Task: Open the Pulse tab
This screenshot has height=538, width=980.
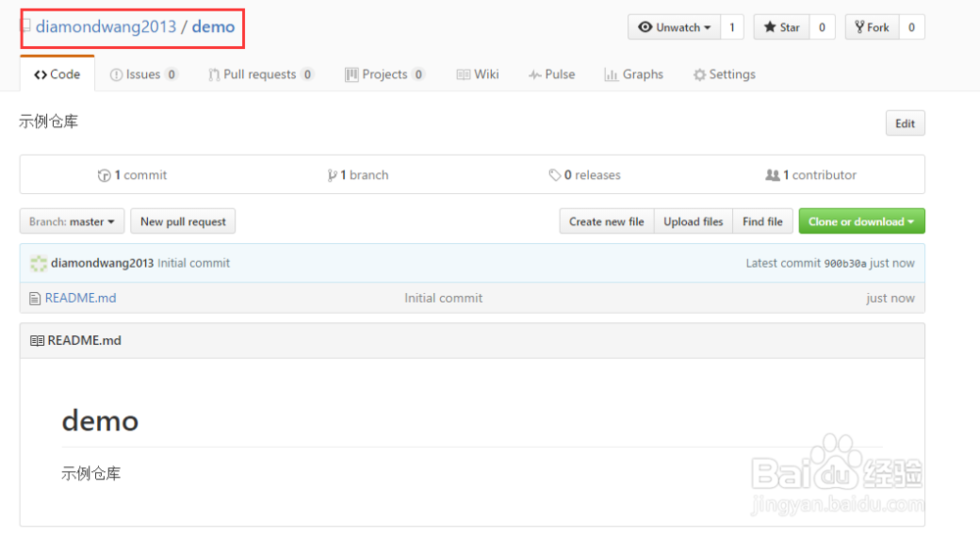Action: [552, 74]
